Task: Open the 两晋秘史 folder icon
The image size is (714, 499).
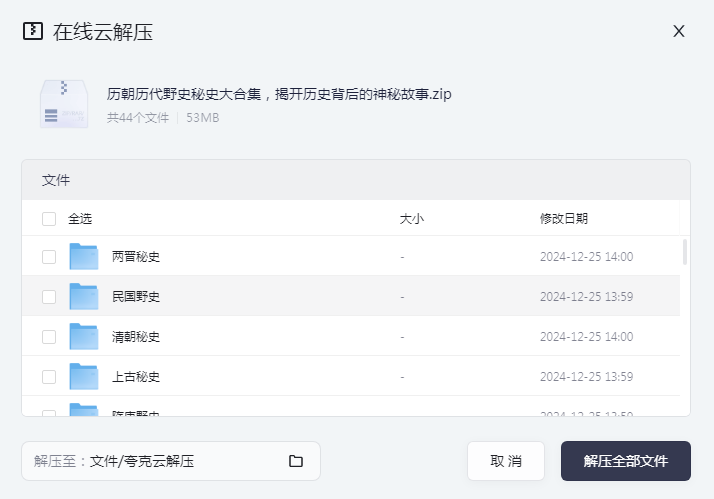Action: pyautogui.click(x=84, y=257)
